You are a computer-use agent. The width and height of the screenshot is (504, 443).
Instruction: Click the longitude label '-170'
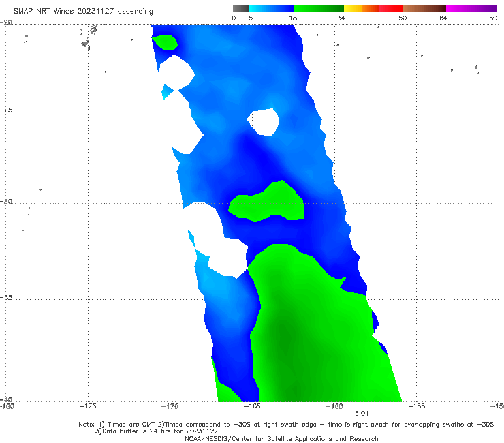click(x=170, y=406)
